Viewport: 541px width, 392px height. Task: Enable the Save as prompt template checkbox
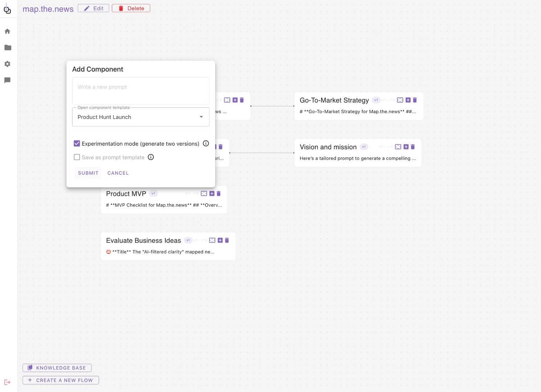click(x=77, y=157)
